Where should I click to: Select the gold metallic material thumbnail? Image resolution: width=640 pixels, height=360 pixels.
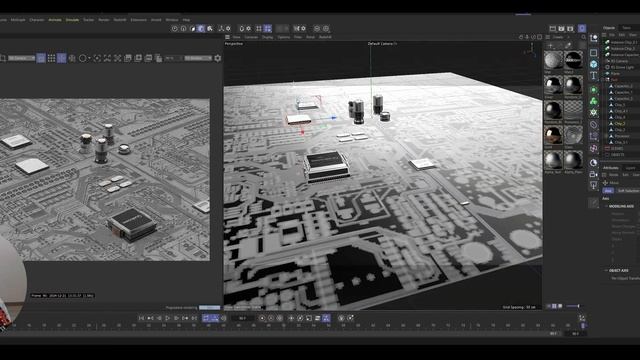tap(553, 135)
